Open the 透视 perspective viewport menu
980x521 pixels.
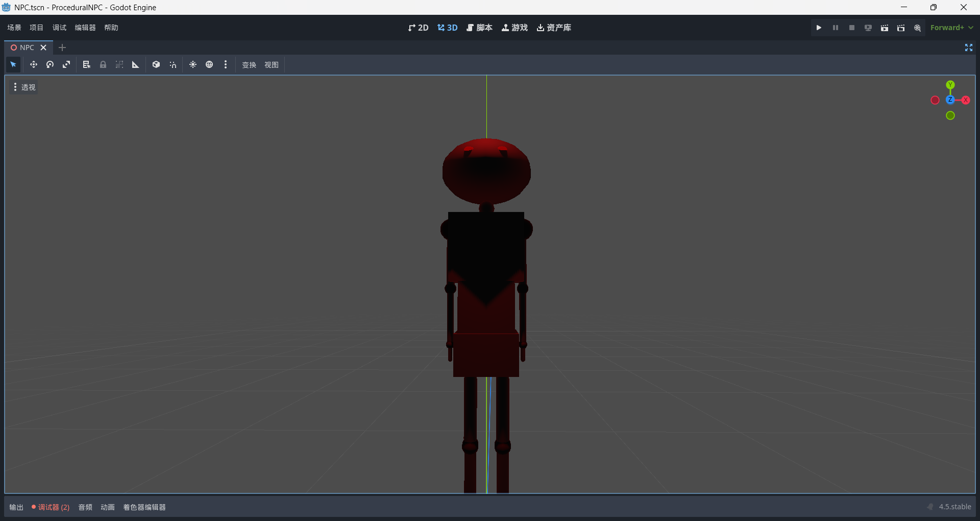(24, 87)
